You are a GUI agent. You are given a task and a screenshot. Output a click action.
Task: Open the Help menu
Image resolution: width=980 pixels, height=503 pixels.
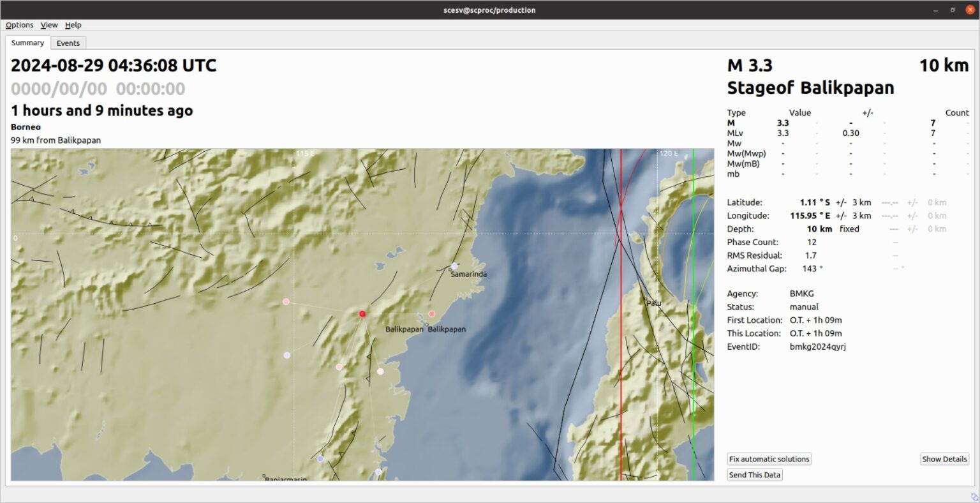tap(73, 25)
